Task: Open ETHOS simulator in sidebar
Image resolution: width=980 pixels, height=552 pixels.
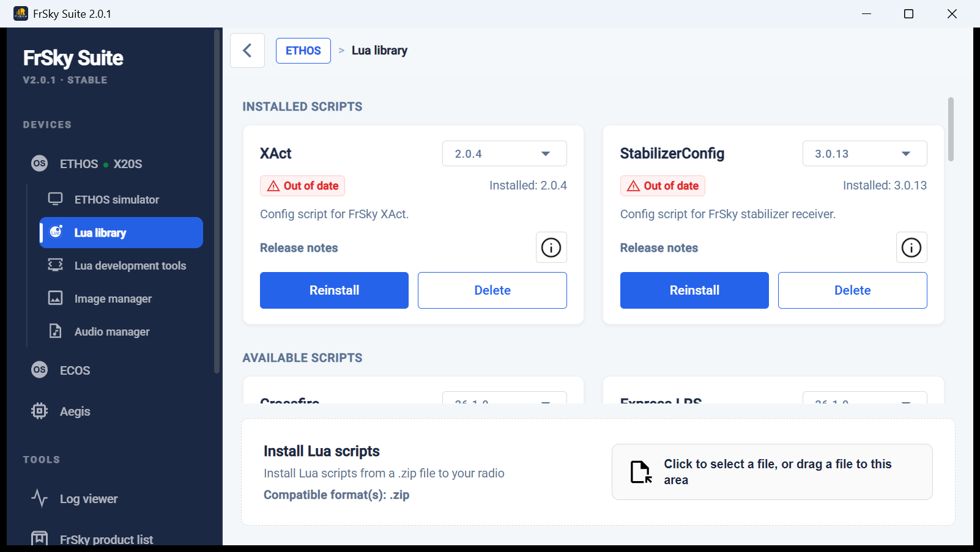Action: tap(121, 199)
